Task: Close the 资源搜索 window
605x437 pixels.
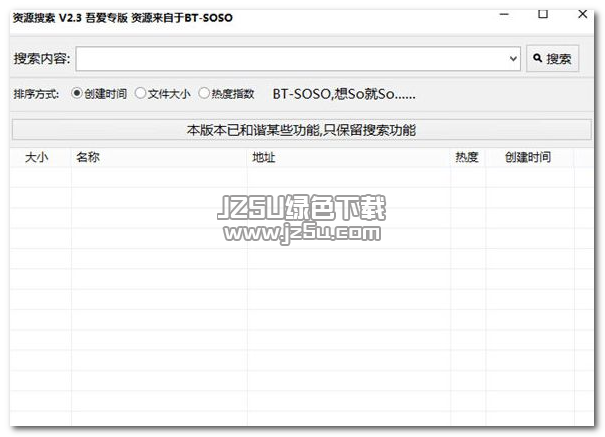Action: pos(583,15)
